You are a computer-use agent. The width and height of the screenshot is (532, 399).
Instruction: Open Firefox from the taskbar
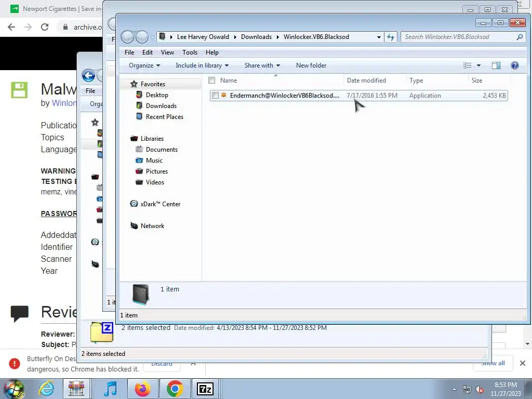click(142, 389)
